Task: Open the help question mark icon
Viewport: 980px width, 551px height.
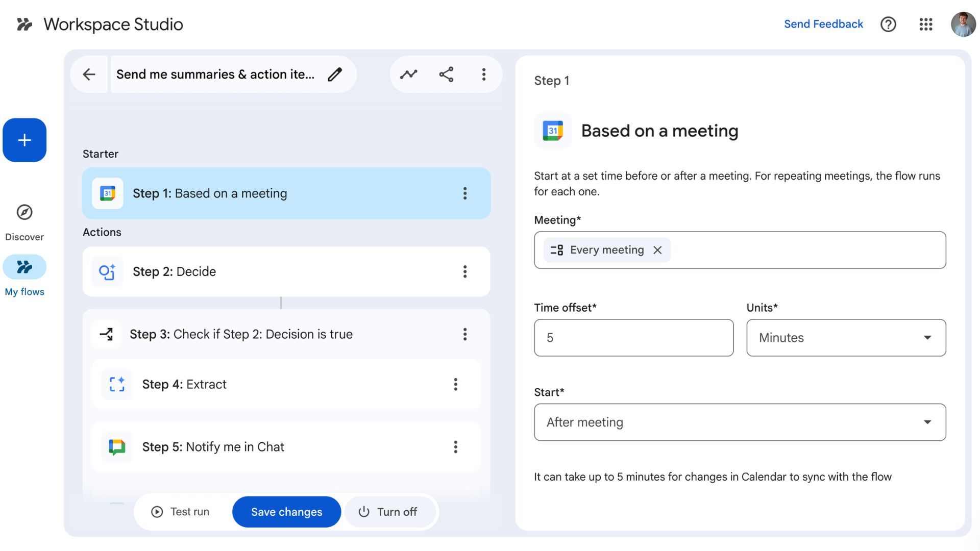Action: pyautogui.click(x=888, y=24)
